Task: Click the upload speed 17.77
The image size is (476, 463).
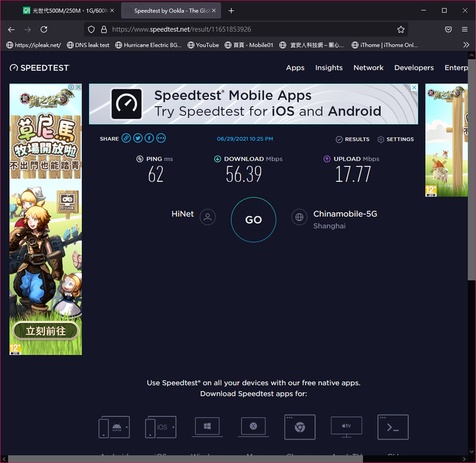Action: click(x=353, y=175)
